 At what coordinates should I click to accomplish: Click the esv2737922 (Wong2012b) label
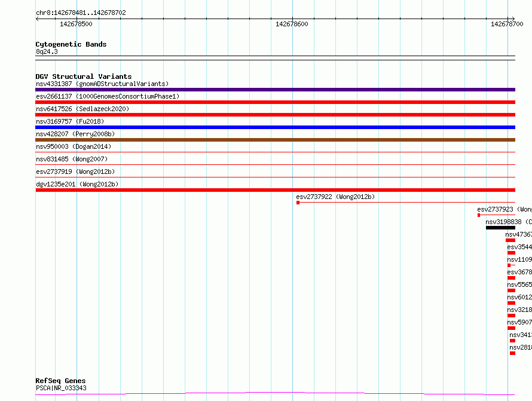(x=335, y=197)
